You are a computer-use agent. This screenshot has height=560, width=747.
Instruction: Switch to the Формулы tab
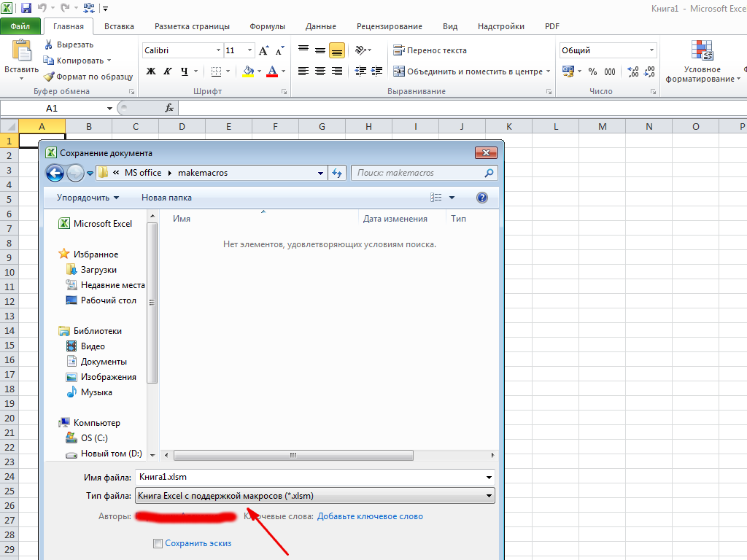(267, 27)
